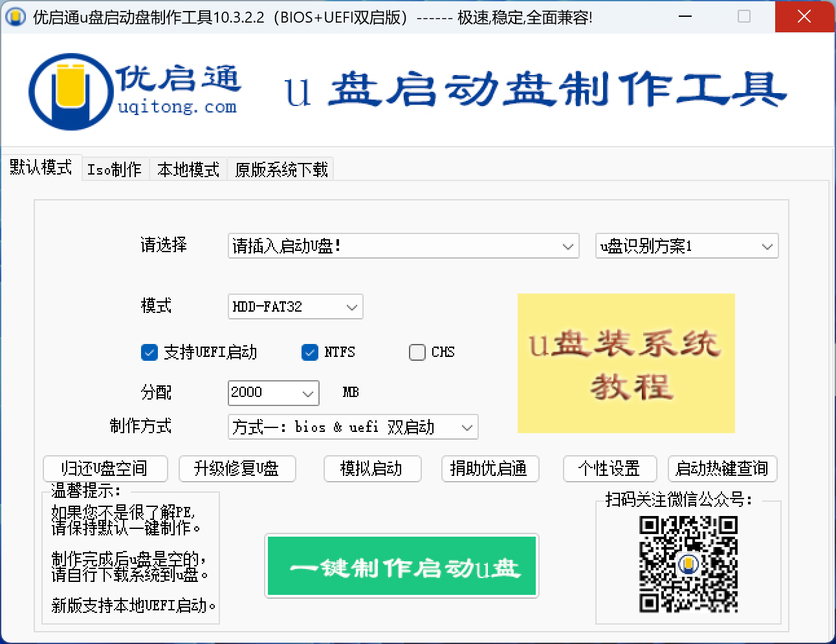Click the 优启通 uqitong.com logo
The height and width of the screenshot is (644, 836).
135,91
